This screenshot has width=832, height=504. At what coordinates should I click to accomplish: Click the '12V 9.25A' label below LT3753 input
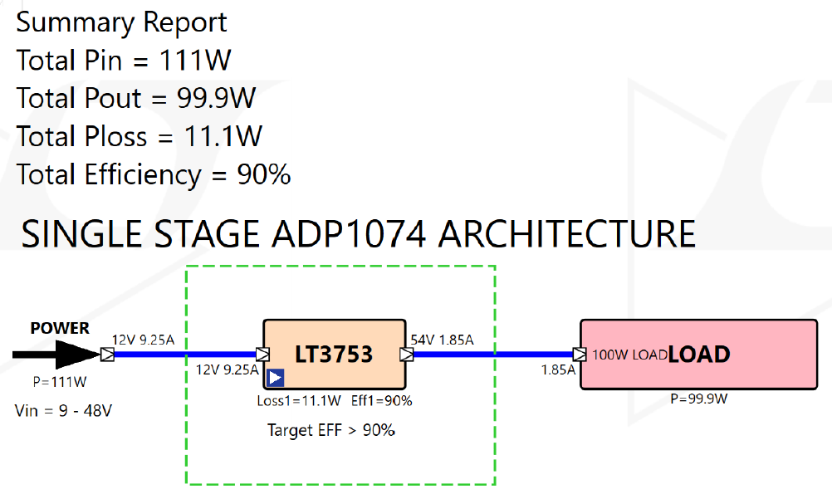[x=228, y=369]
